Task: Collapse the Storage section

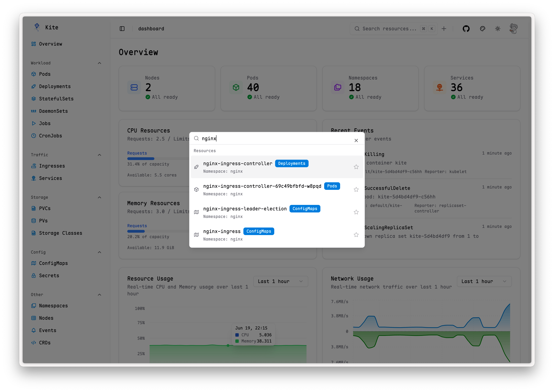Action: click(99, 197)
